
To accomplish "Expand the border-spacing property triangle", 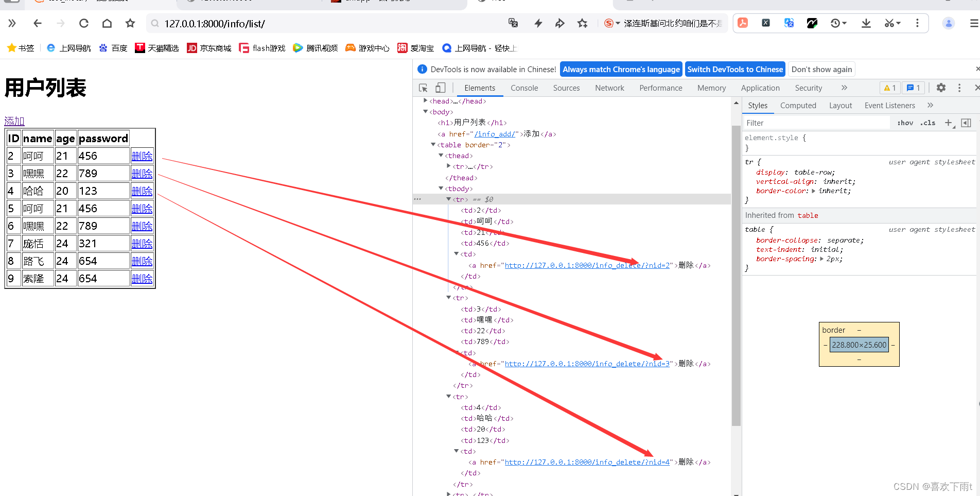I will 821,259.
